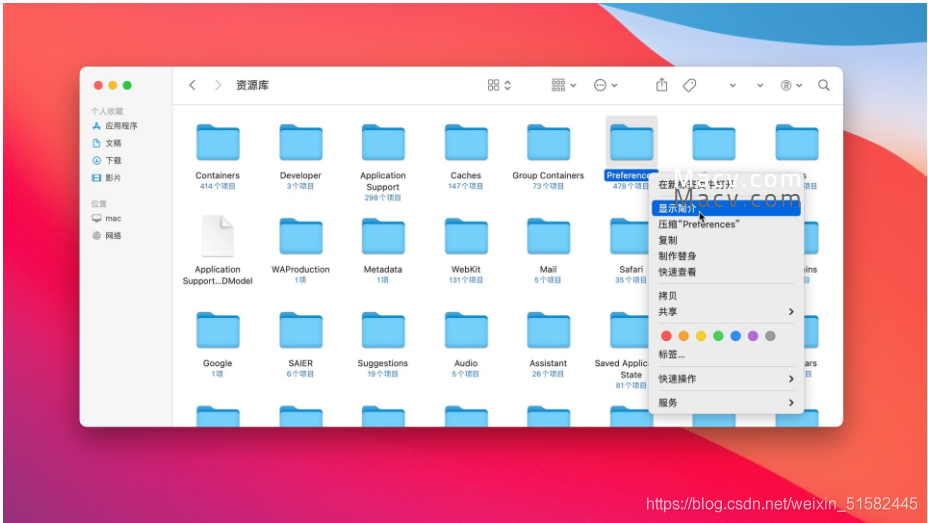Click the 147个项目 count under Caches

coord(466,186)
